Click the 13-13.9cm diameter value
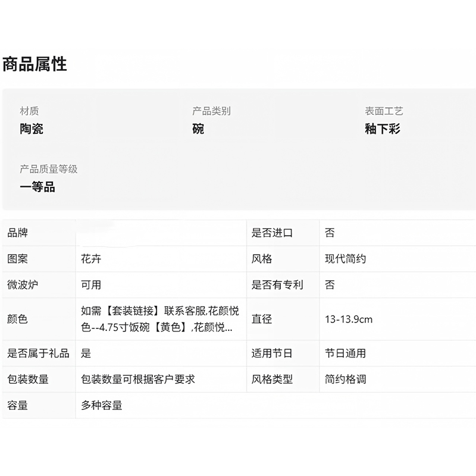 point(349,319)
